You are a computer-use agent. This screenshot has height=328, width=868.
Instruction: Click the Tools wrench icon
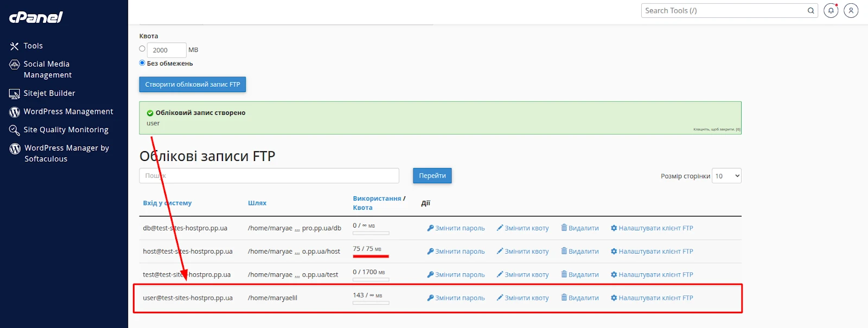tap(14, 46)
